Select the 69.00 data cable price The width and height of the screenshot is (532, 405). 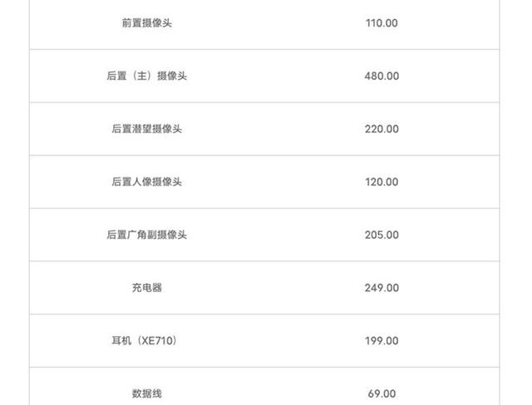click(382, 393)
